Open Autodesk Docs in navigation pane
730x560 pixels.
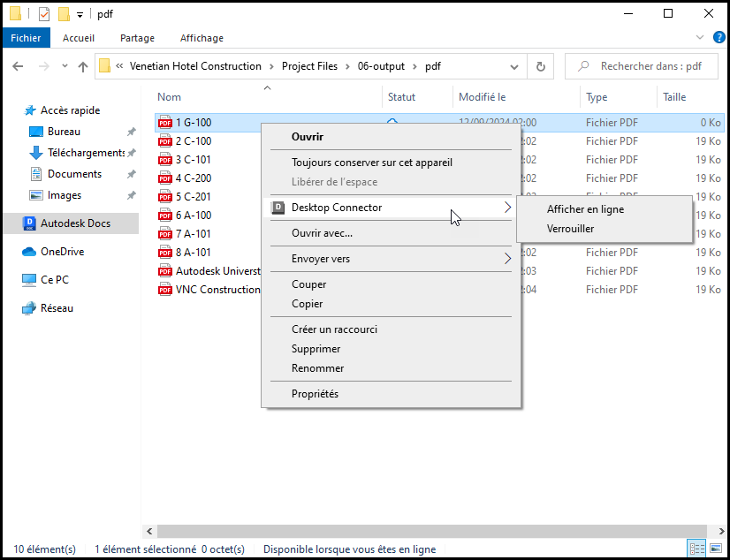coord(71,223)
